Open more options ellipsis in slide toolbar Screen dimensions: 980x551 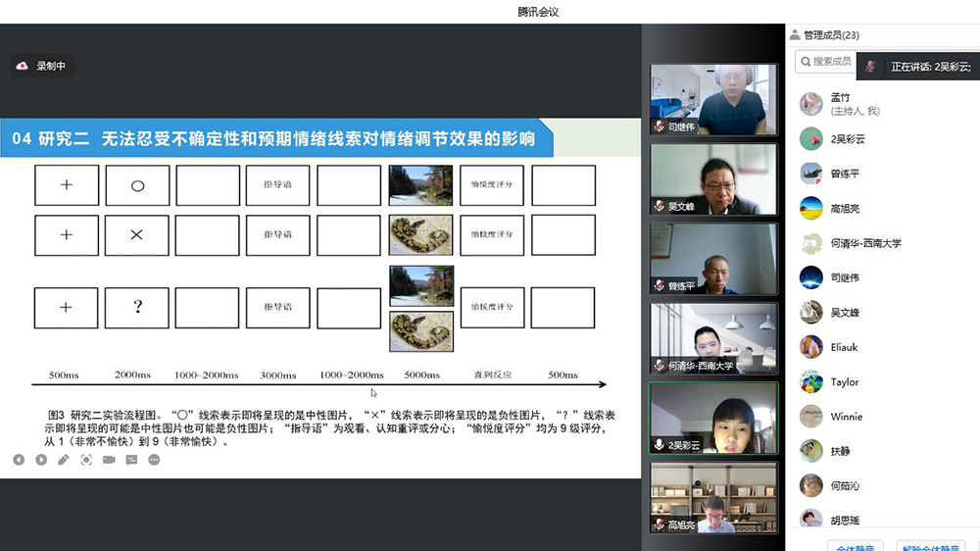click(x=154, y=460)
